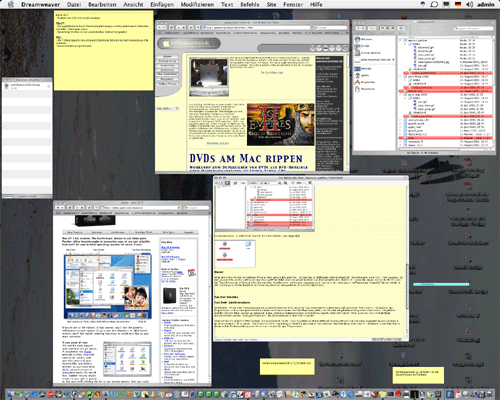Open the German flag input menu

pos(458,4)
